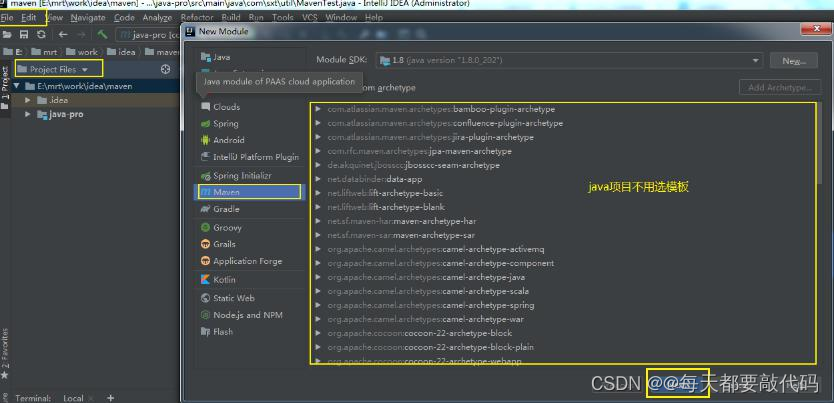Open the Project tool window tab
This screenshot has width=834, height=403.
[5, 86]
